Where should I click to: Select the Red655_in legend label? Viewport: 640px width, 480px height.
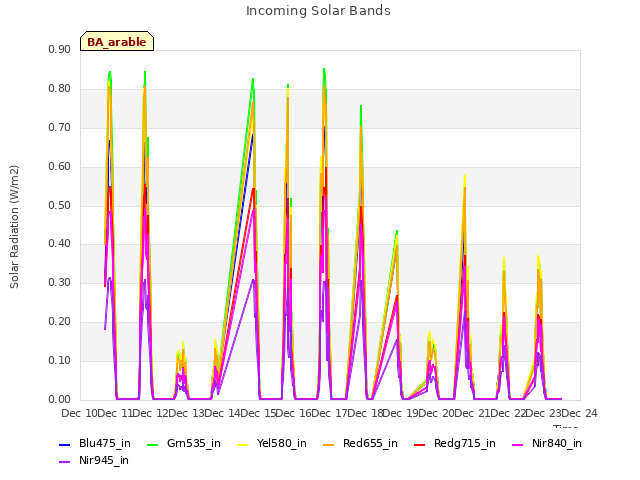370,443
